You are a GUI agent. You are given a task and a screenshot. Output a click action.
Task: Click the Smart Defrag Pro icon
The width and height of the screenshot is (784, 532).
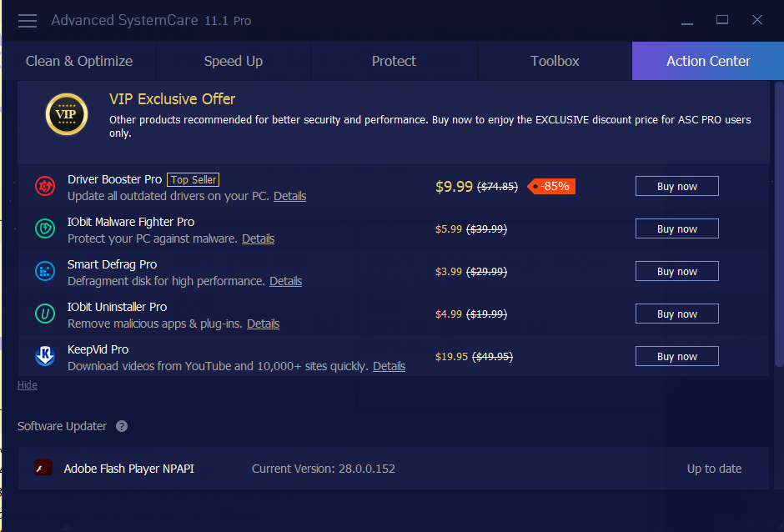45,272
